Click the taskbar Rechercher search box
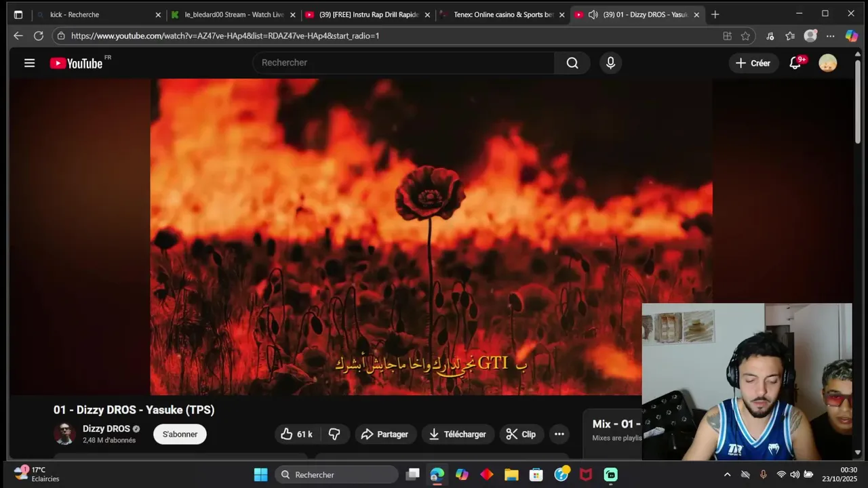 coord(336,474)
